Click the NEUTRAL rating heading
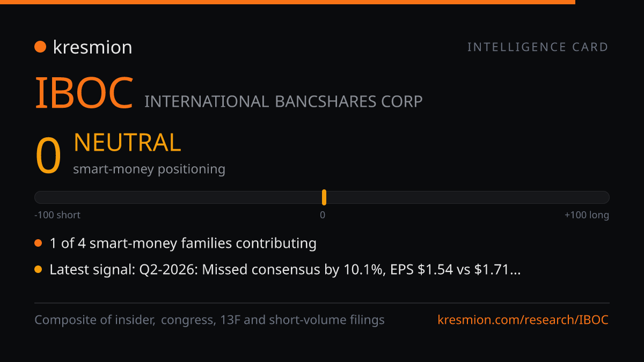Image resolution: width=644 pixels, height=362 pixels. pos(127,143)
